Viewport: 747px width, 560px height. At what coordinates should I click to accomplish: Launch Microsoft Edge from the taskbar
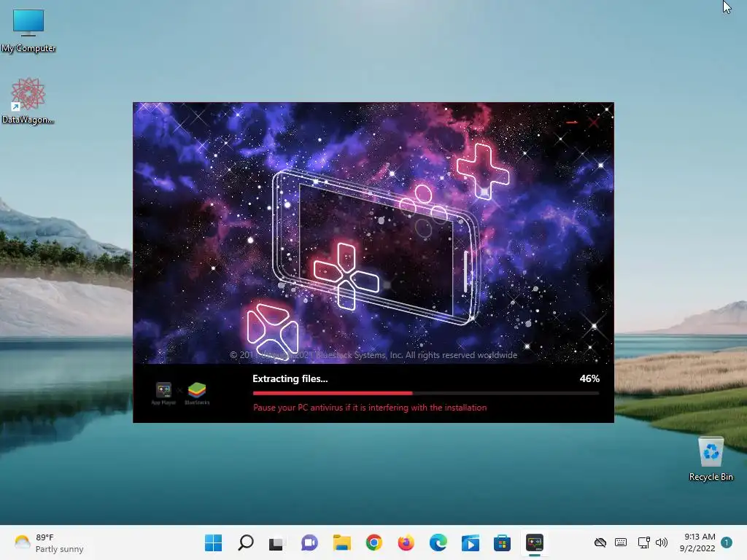[438, 542]
